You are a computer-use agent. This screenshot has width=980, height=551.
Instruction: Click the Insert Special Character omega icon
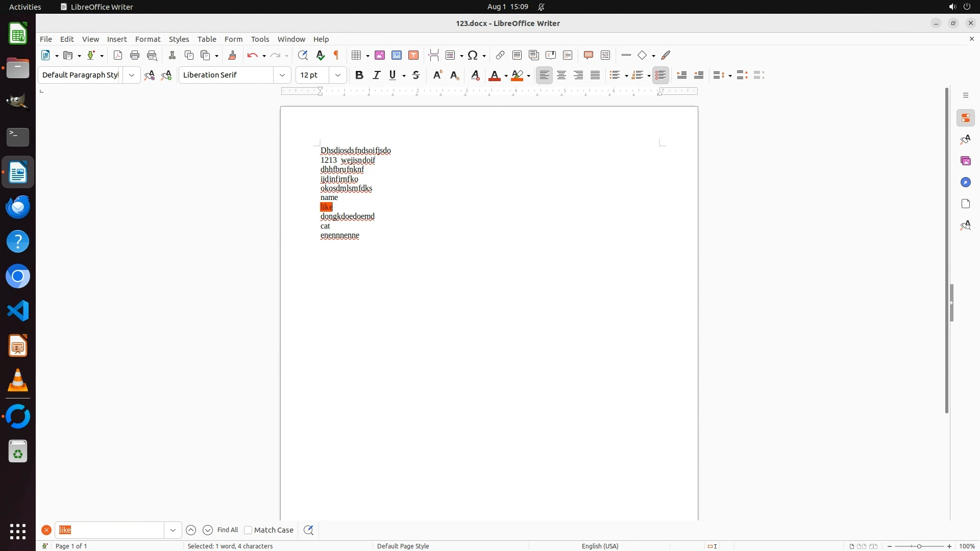point(473,55)
